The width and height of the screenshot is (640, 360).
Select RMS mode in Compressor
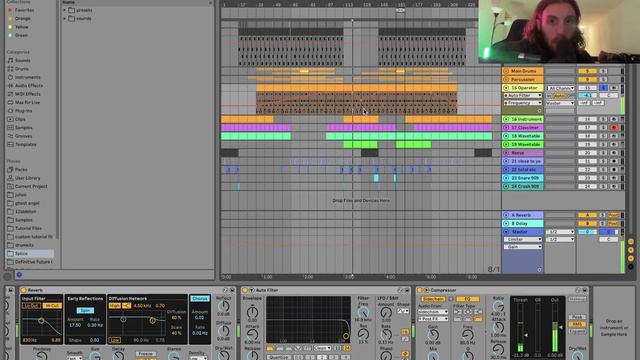point(577,324)
